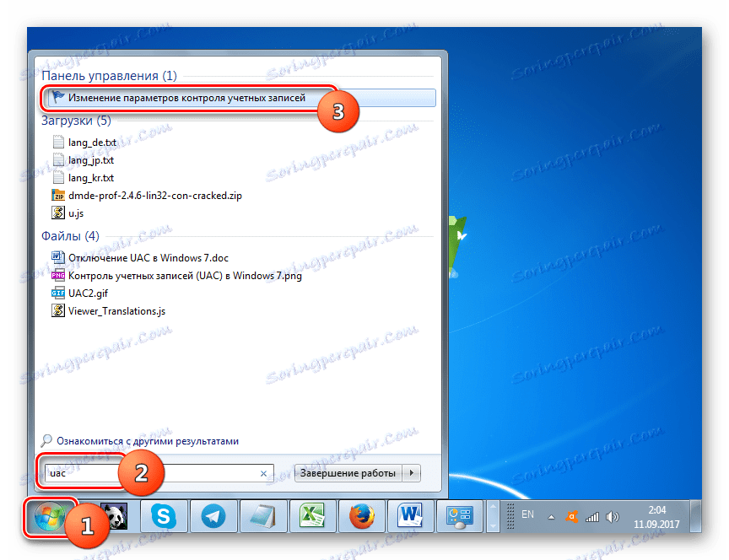The width and height of the screenshot is (729, 560).
Task: Click the script icon of Viewer_Translations.js
Action: (58, 310)
